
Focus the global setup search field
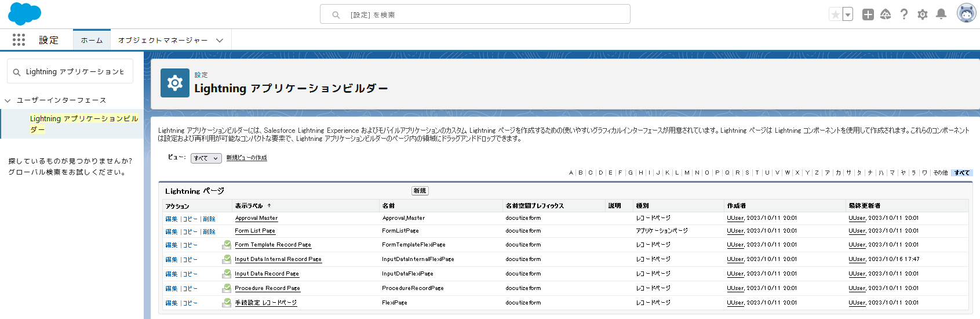(x=475, y=14)
